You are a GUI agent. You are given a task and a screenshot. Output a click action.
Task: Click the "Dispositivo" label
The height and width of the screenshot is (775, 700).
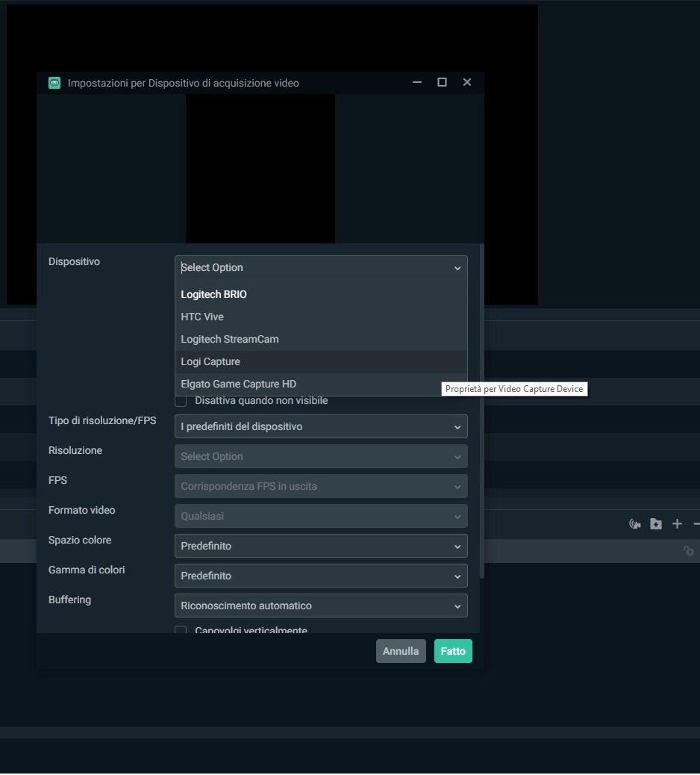point(74,261)
